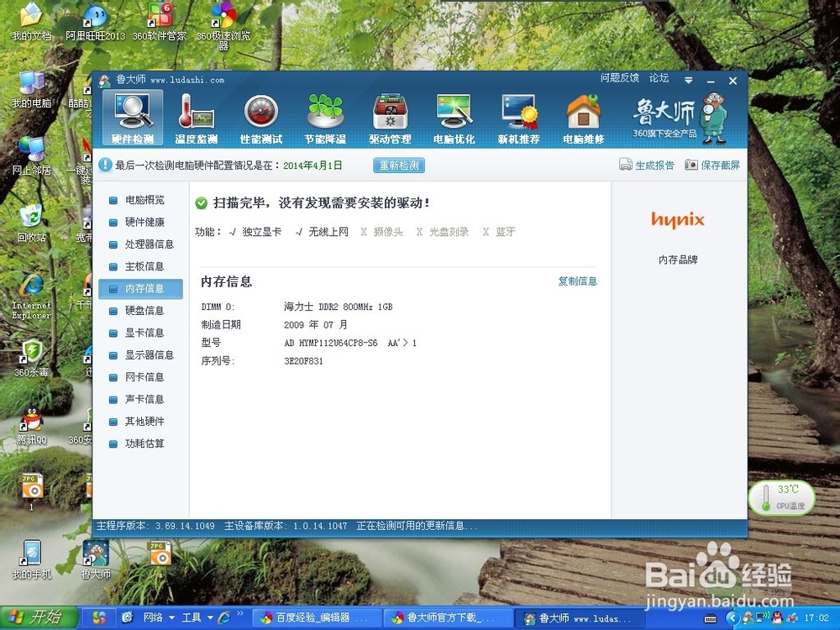Select 阿里旺旺2013 desktop icon
This screenshot has width=840, height=630.
pos(96,22)
